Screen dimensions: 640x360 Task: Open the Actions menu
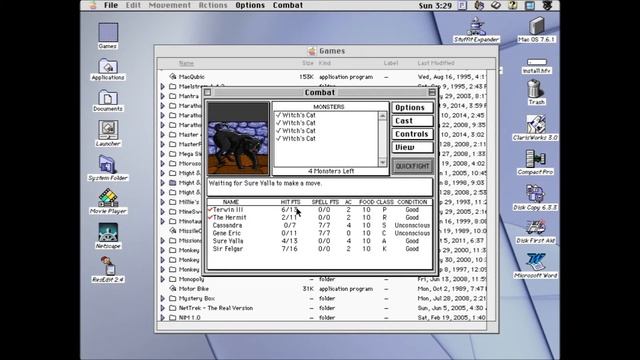pyautogui.click(x=213, y=5)
